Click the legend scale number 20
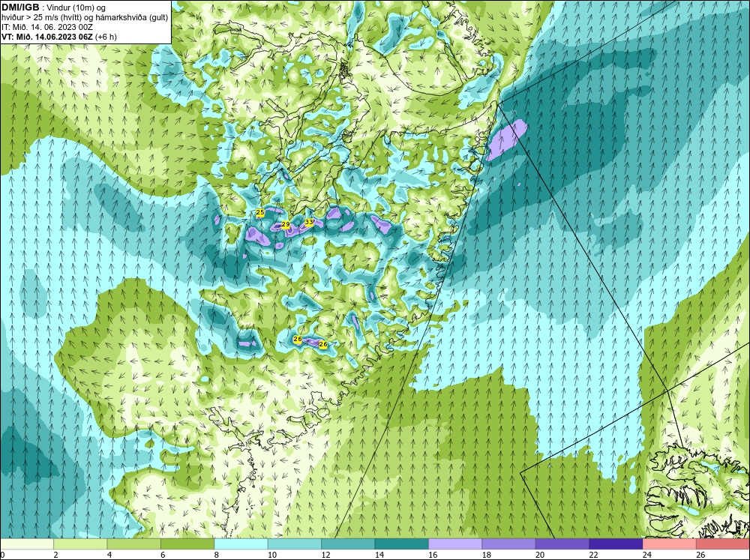The image size is (750, 560). tap(540, 555)
